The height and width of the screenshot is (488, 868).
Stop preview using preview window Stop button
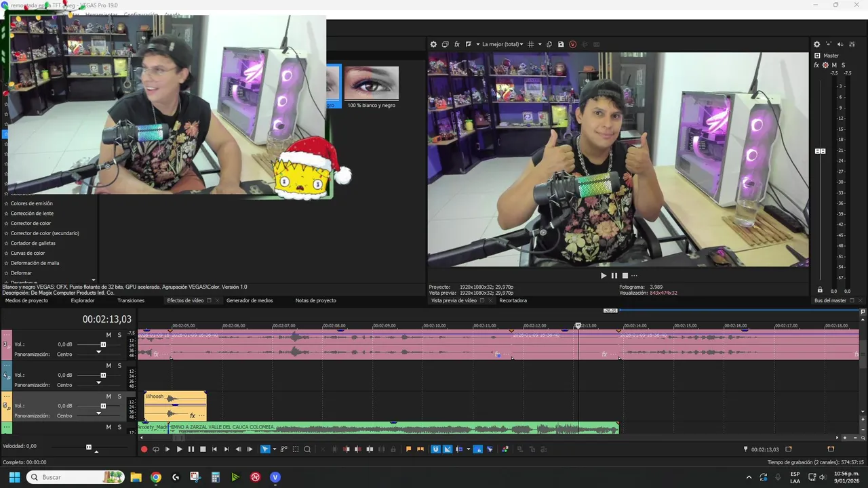click(x=625, y=275)
